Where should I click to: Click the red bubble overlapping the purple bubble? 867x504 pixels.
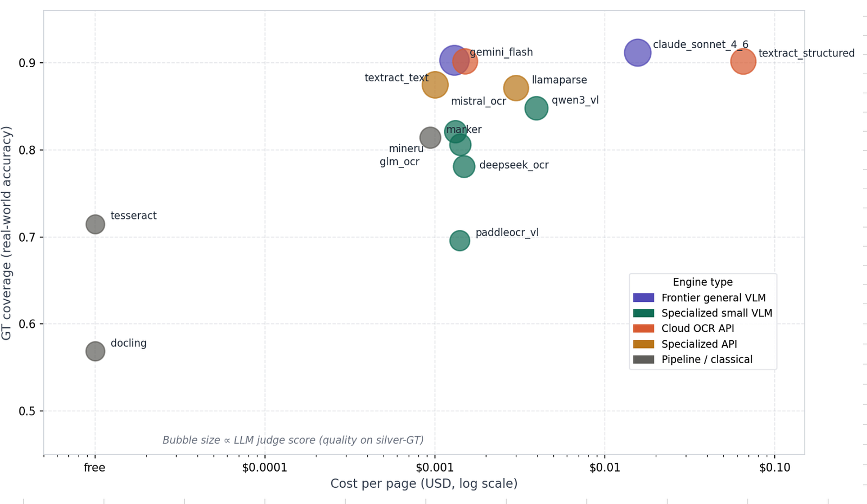tap(465, 61)
